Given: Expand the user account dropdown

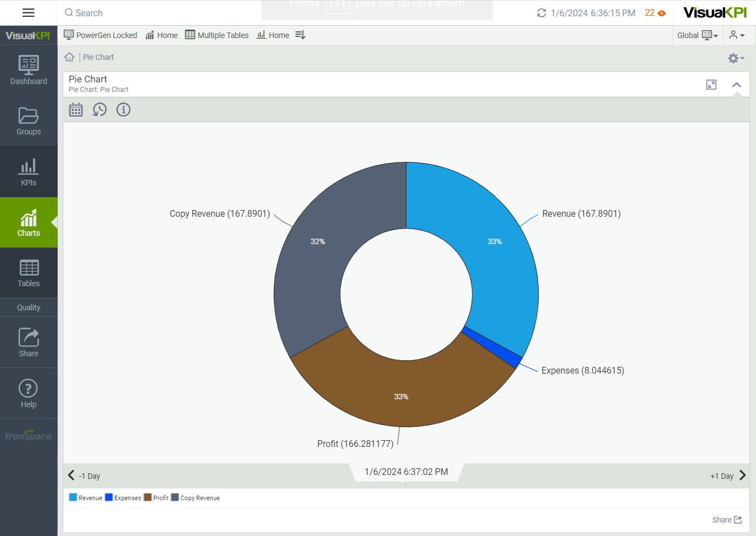Looking at the screenshot, I should [737, 35].
